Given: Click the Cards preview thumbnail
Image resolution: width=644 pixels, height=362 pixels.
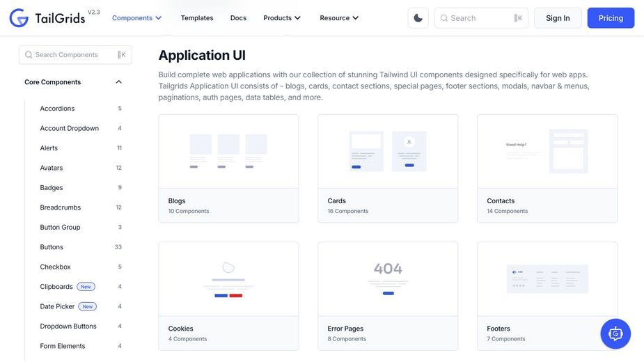Looking at the screenshot, I should [x=388, y=151].
